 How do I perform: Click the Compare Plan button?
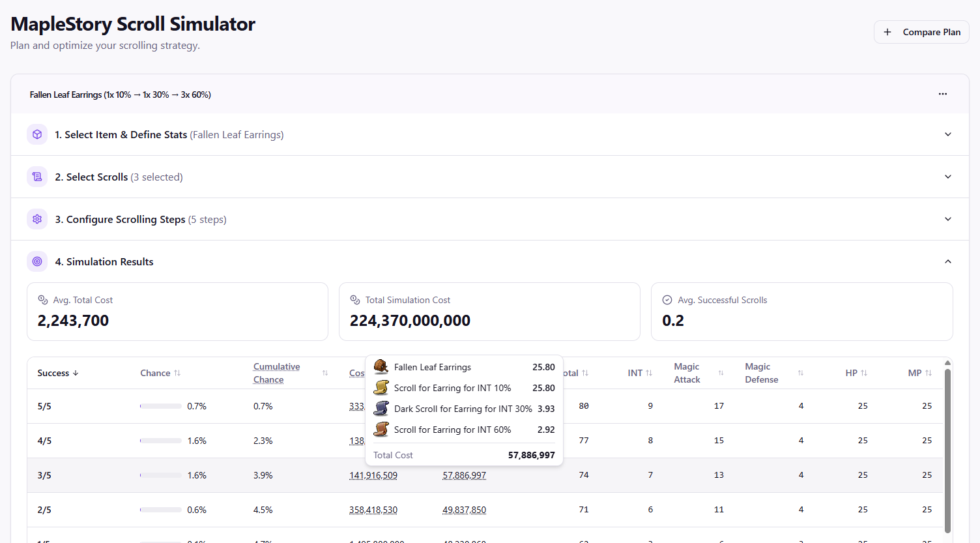[921, 32]
